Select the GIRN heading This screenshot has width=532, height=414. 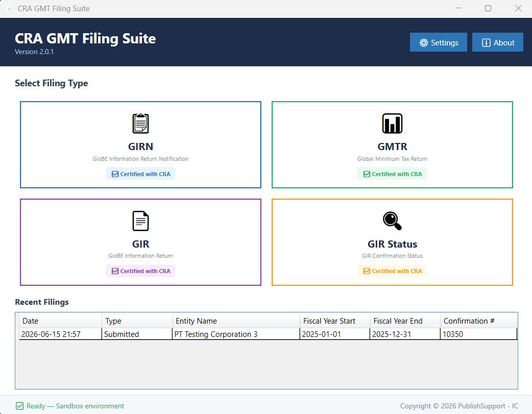pos(140,147)
